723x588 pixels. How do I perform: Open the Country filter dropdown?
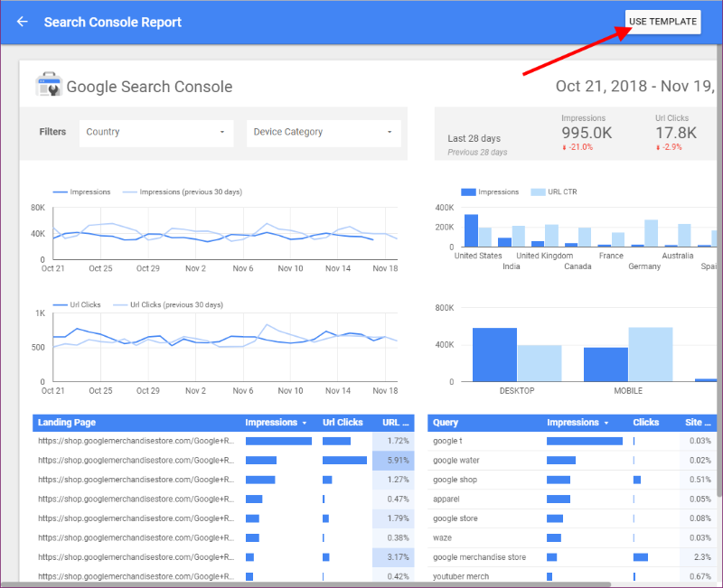(155, 132)
